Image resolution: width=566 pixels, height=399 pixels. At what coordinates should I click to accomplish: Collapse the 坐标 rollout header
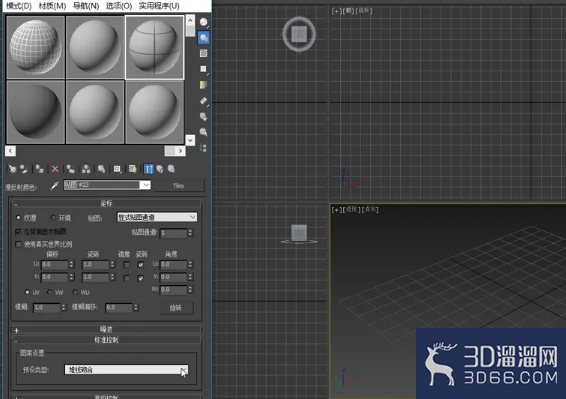click(106, 203)
